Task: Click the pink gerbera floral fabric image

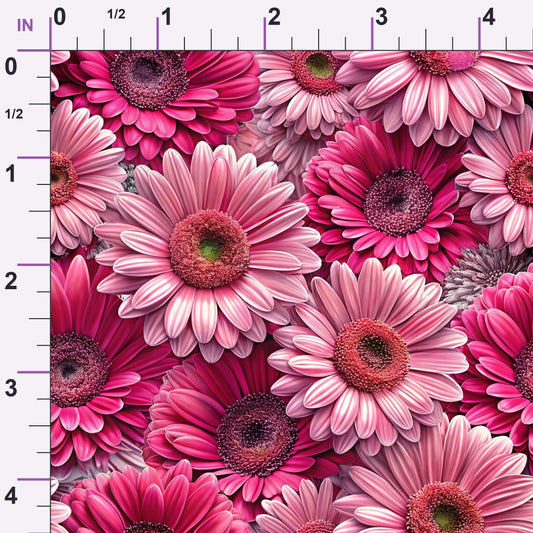Action: click(x=292, y=292)
